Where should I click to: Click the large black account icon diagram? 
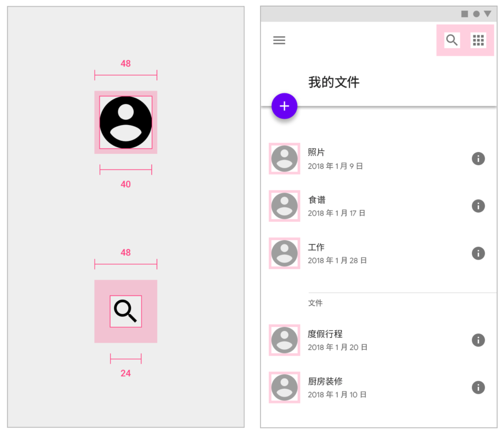(x=126, y=122)
